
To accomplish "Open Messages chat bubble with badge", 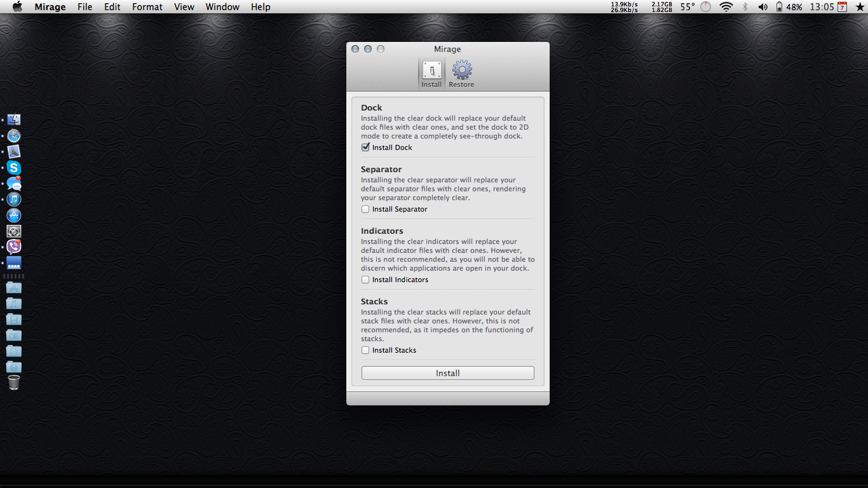I will pyautogui.click(x=14, y=184).
